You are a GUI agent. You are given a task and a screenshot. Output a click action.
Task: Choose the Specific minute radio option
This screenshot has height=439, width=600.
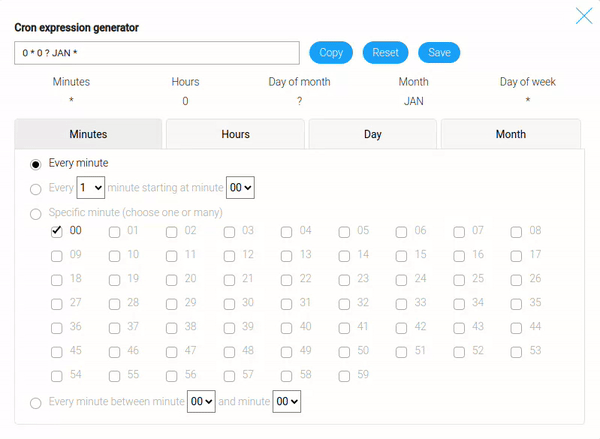pos(37,213)
